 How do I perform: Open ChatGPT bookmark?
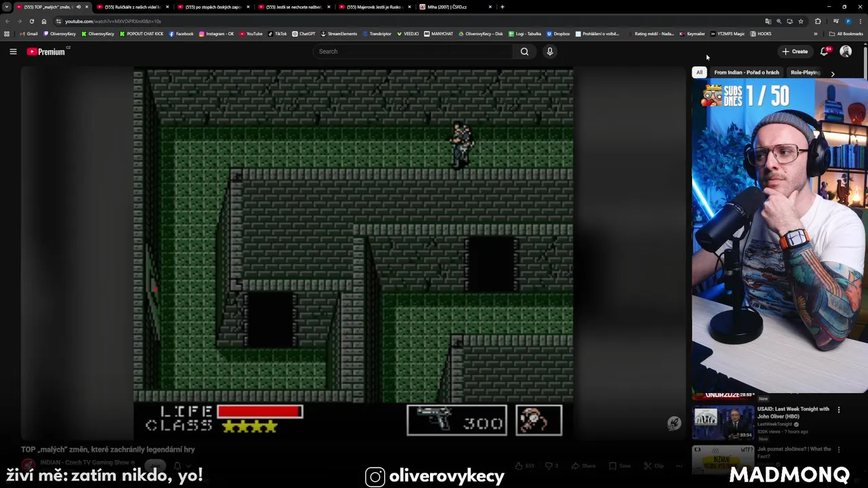304,34
